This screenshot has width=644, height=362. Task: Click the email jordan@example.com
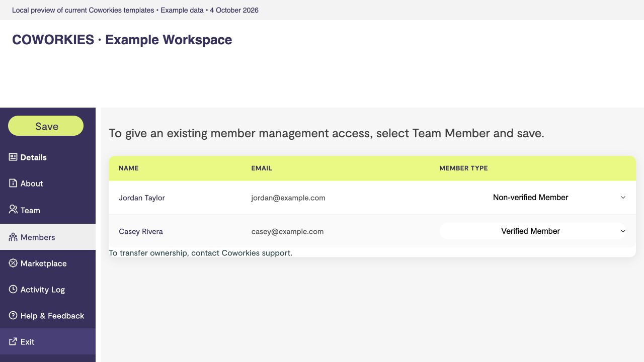click(x=288, y=198)
